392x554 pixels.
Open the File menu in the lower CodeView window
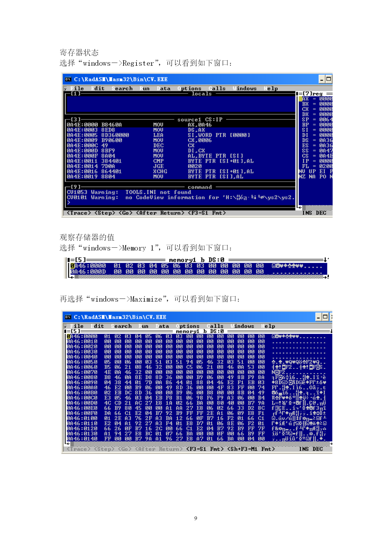point(77,326)
